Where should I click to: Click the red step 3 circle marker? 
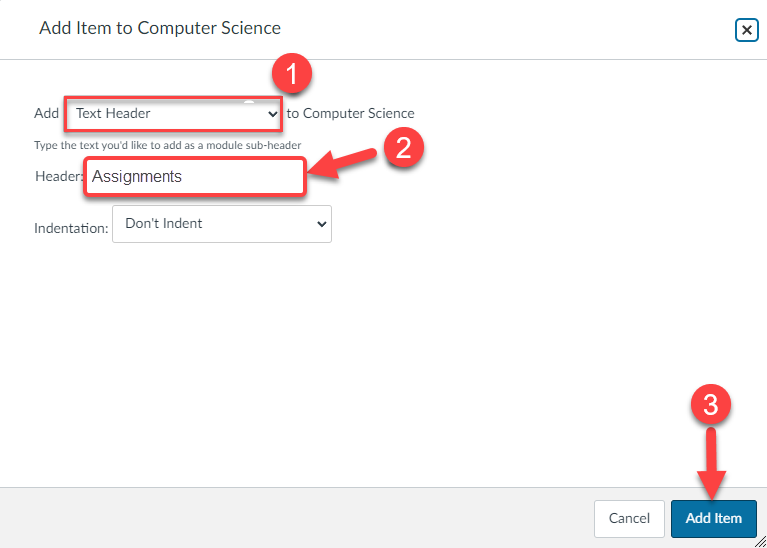tap(711, 405)
